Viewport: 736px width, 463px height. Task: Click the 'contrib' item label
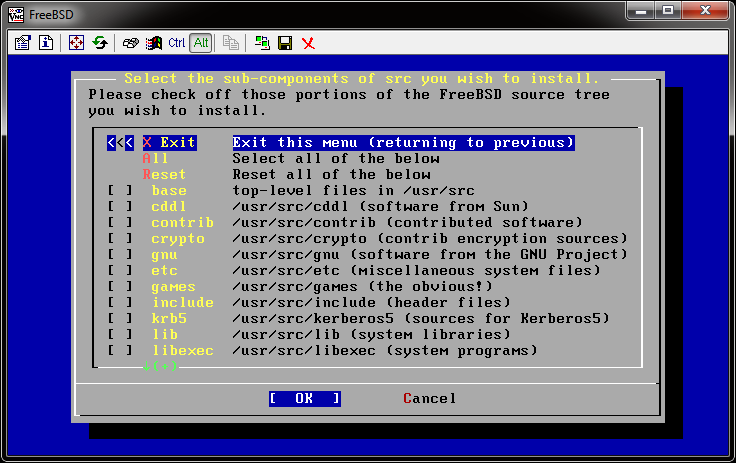tap(183, 223)
